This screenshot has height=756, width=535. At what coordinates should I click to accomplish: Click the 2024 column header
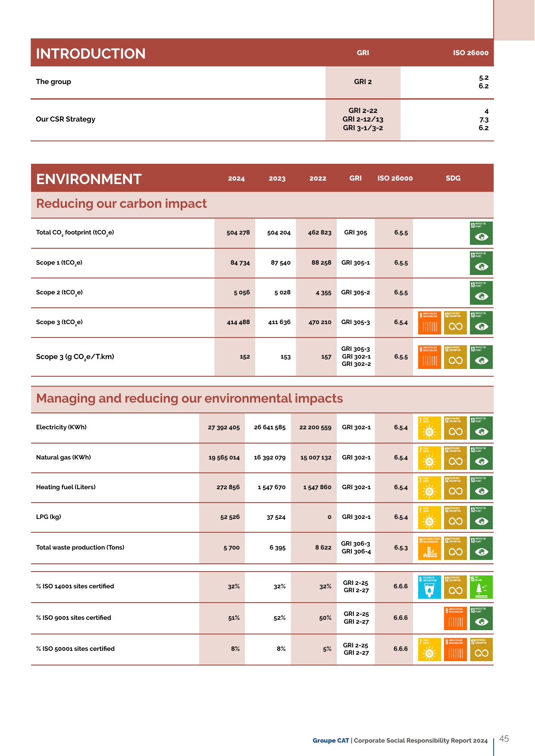pos(236,178)
